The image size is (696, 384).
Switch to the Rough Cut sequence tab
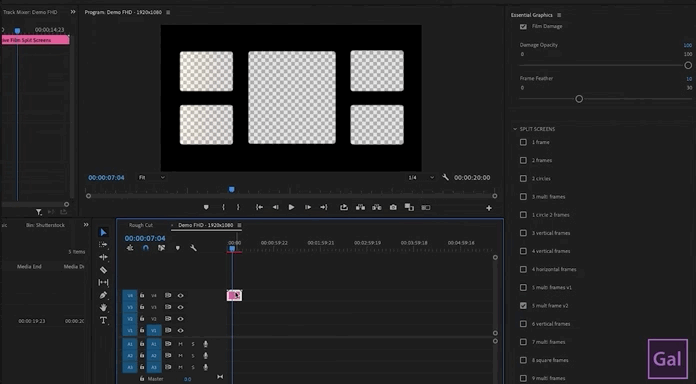click(141, 225)
